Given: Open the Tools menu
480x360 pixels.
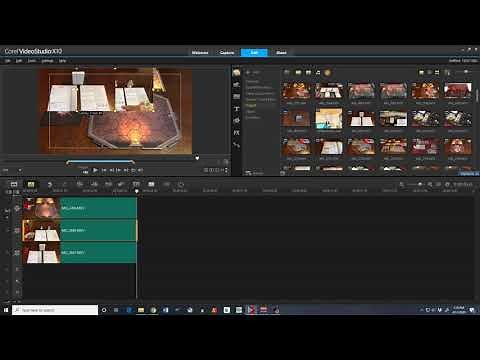Looking at the screenshot, I should [32, 61].
